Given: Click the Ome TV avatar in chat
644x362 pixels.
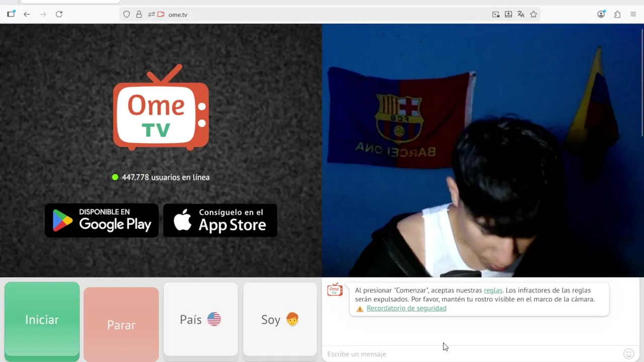Looking at the screenshot, I should pos(335,290).
